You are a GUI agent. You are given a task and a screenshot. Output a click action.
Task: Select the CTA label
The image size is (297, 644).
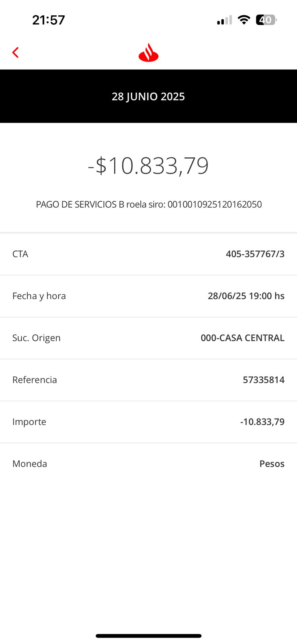(x=20, y=254)
